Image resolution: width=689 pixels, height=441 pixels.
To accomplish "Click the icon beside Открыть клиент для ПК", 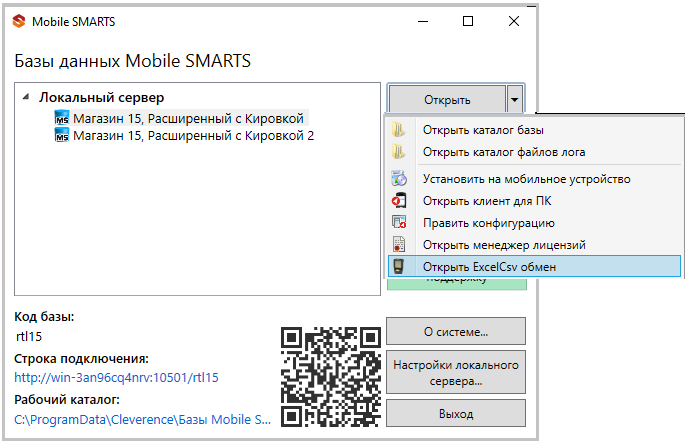I will pos(399,200).
